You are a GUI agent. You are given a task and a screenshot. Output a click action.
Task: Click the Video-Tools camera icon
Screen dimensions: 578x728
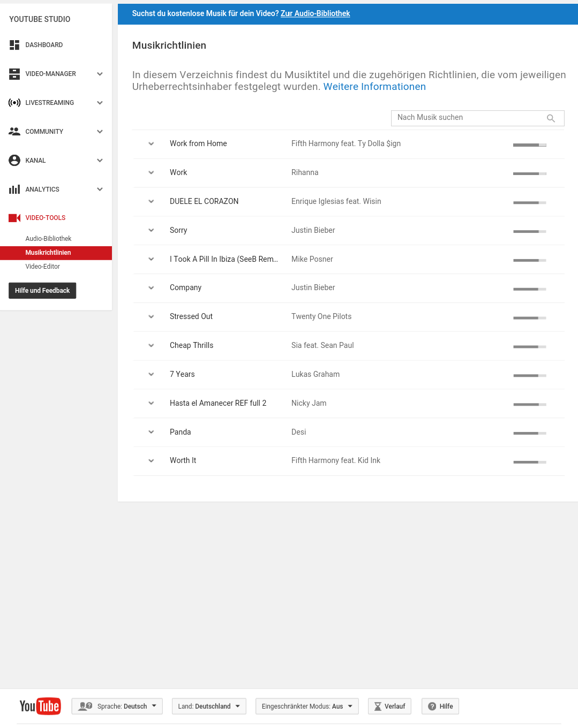(14, 218)
